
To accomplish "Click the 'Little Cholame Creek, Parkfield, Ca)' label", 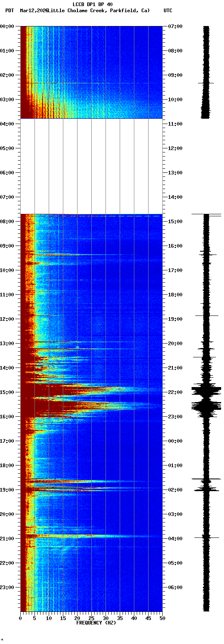I will [99, 11].
